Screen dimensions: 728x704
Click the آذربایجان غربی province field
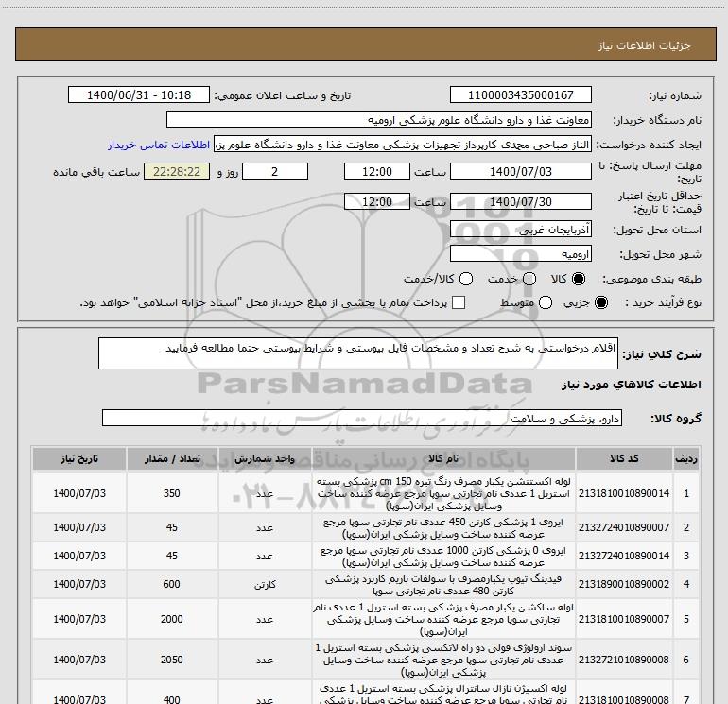point(520,230)
